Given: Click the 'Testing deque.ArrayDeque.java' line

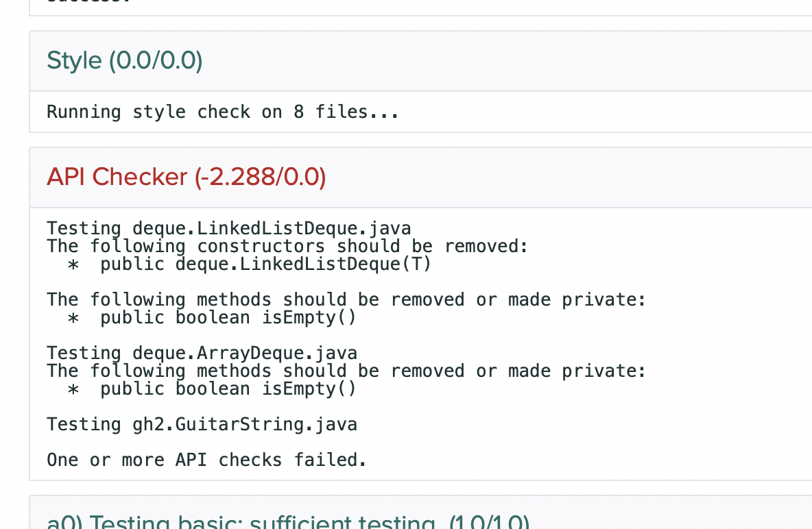Looking at the screenshot, I should 202,353.
